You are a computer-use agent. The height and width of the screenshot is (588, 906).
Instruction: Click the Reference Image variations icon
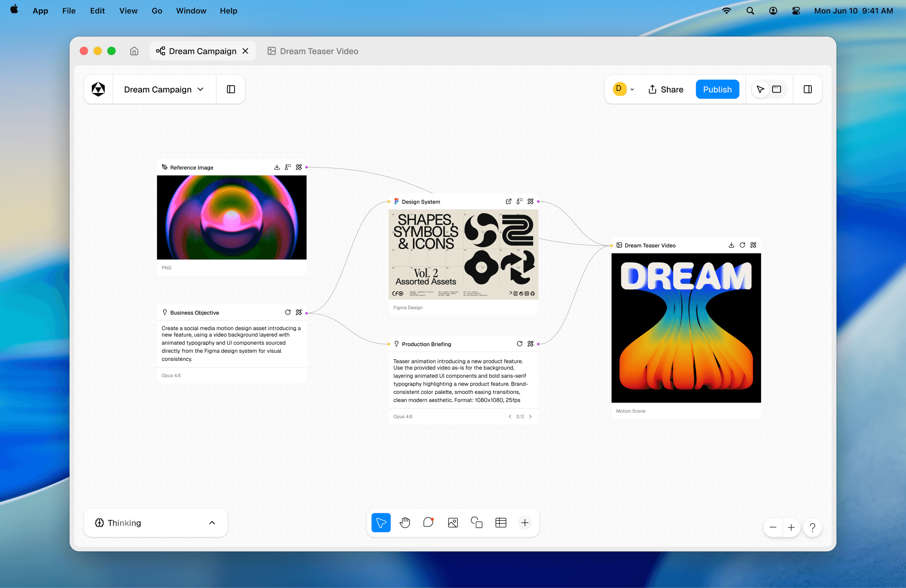[x=288, y=167]
